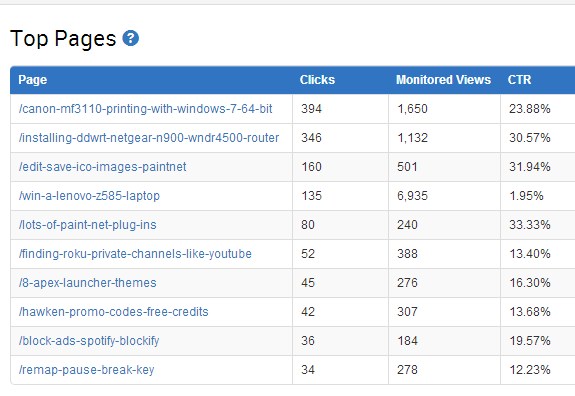Click the Top Pages help question-mark icon

131,38
